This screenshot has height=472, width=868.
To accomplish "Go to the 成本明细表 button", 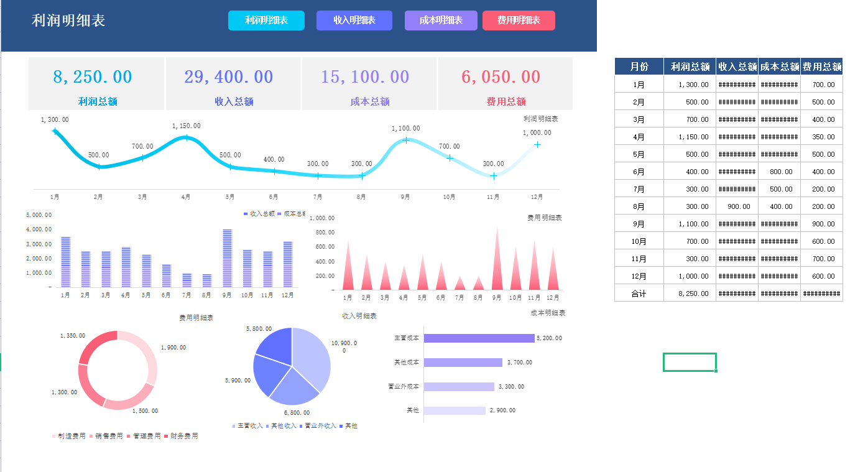I will (441, 21).
